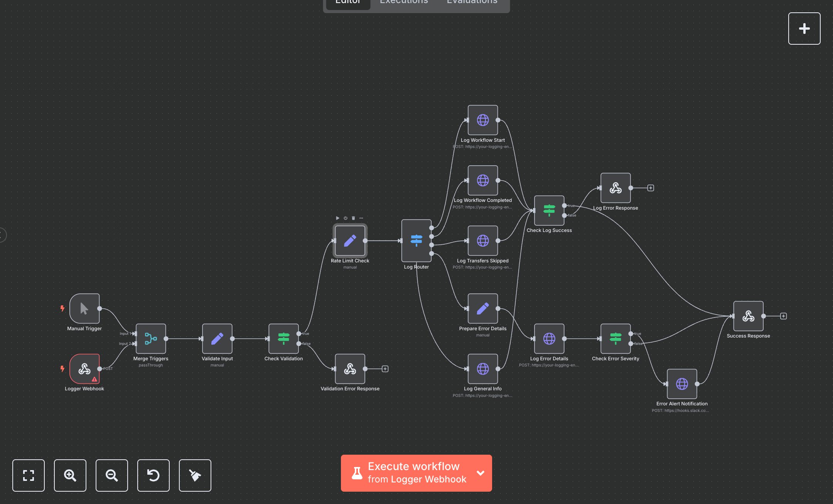The width and height of the screenshot is (833, 504).
Task: Tidy up the workflow with the broom icon
Action: tap(195, 475)
